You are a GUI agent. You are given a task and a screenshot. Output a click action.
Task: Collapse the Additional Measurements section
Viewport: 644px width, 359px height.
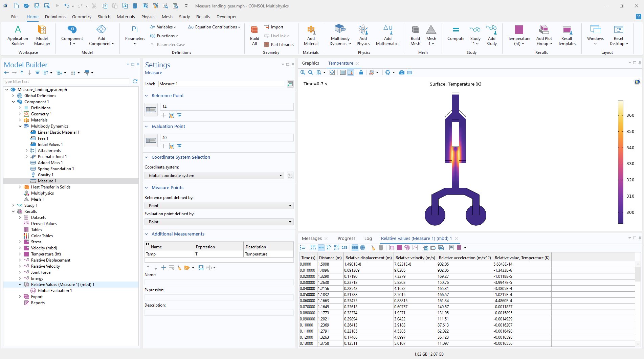click(x=147, y=234)
